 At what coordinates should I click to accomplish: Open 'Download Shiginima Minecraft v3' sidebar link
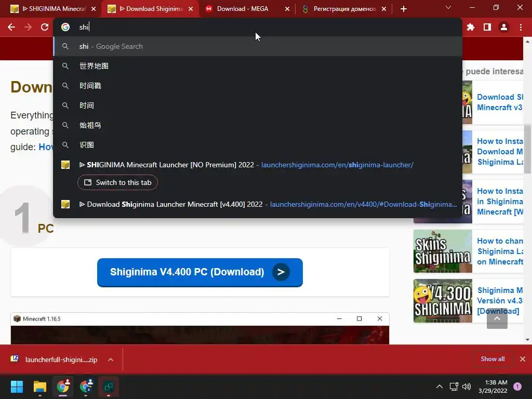[x=499, y=102]
